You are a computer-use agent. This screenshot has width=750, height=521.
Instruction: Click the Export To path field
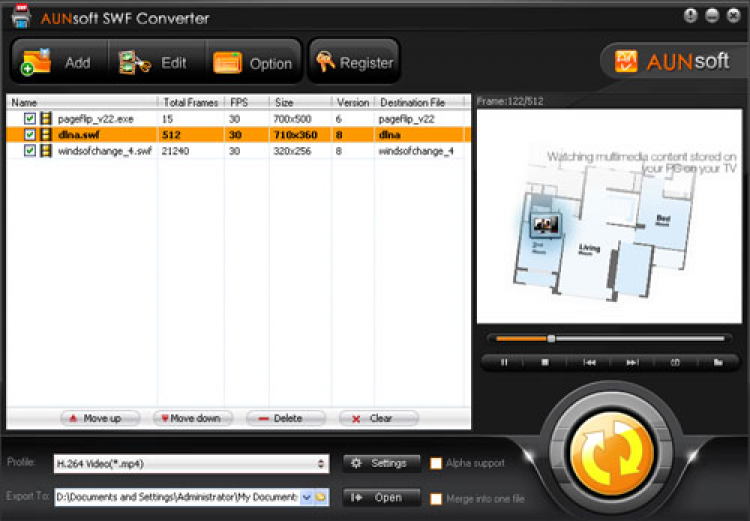coord(177,498)
